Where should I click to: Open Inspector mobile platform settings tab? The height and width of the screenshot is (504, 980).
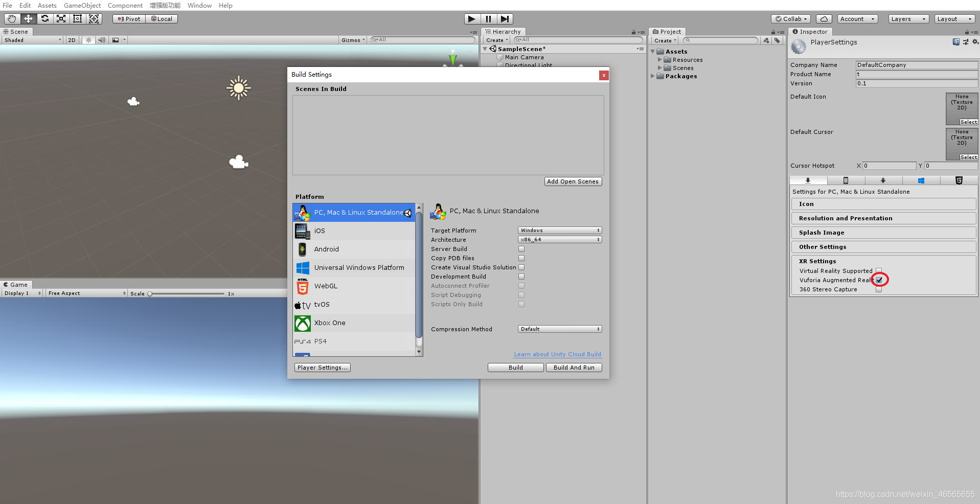[846, 180]
